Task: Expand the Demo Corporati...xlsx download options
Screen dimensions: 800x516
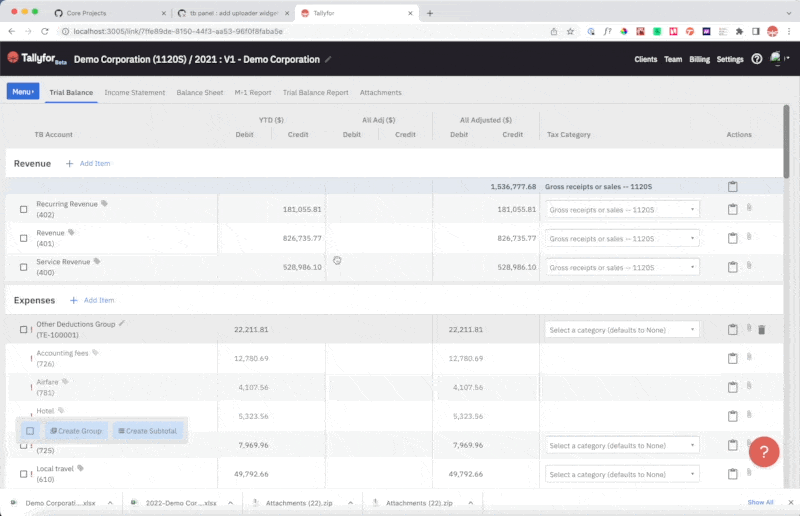Action: pyautogui.click(x=110, y=503)
